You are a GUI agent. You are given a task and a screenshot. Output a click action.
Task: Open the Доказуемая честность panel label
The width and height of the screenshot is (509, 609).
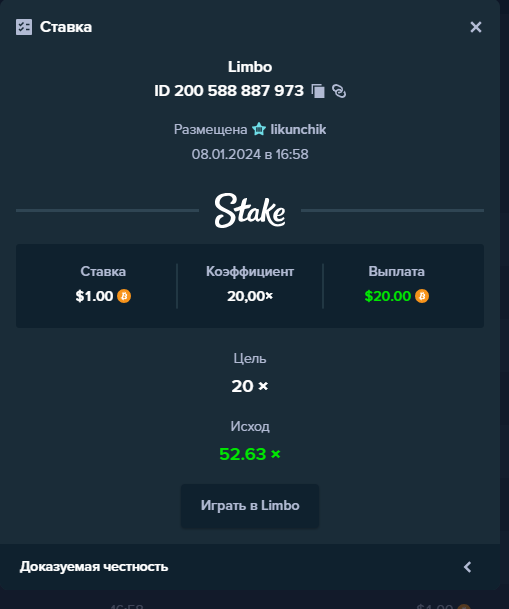point(94,567)
